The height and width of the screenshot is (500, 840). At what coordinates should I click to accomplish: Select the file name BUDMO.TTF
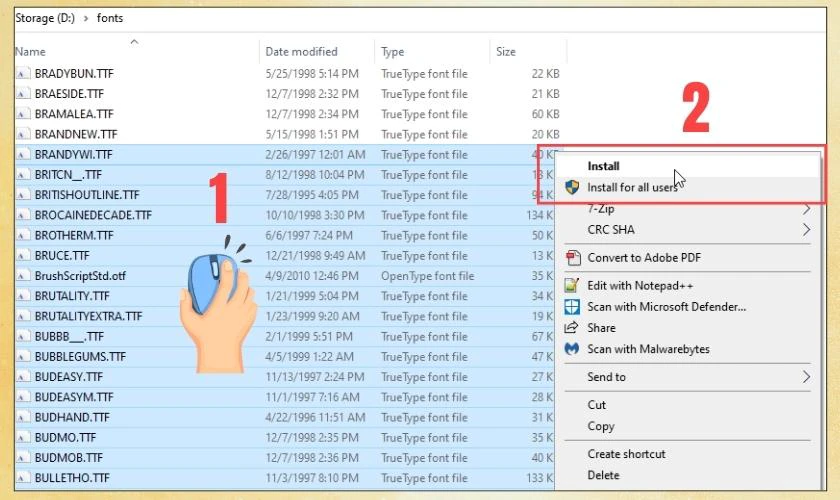tap(65, 438)
